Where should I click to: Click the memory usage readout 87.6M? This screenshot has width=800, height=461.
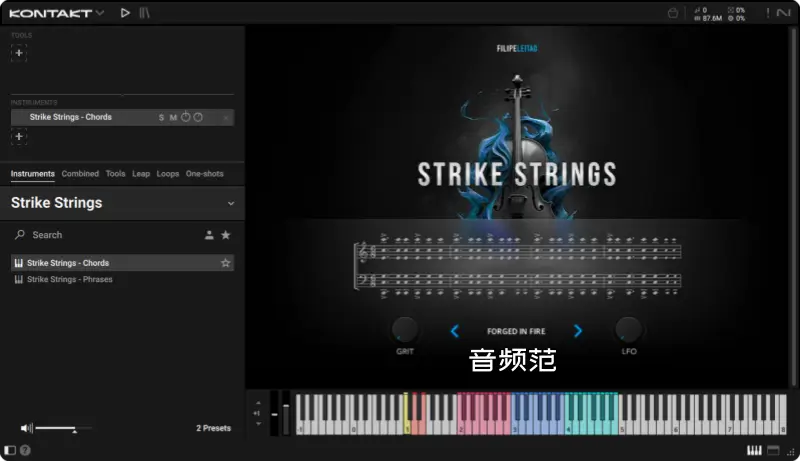click(x=708, y=18)
